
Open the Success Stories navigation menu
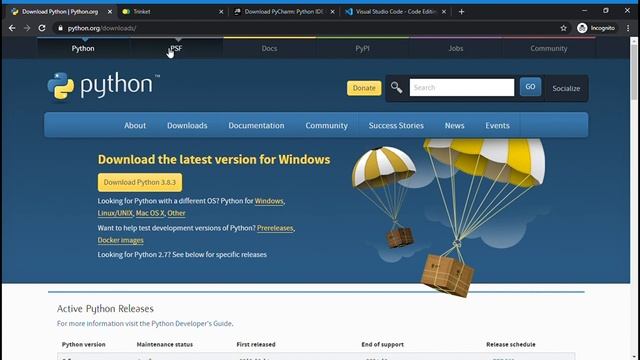click(x=396, y=125)
